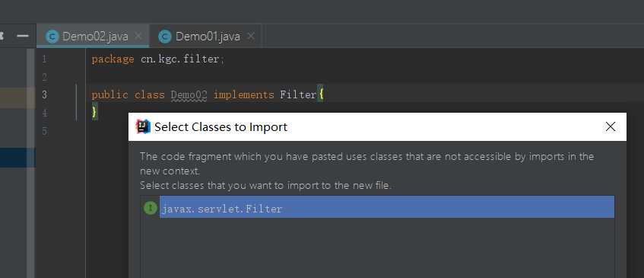Activate the Demo02.java tab
This screenshot has width=644, height=278.
click(94, 37)
